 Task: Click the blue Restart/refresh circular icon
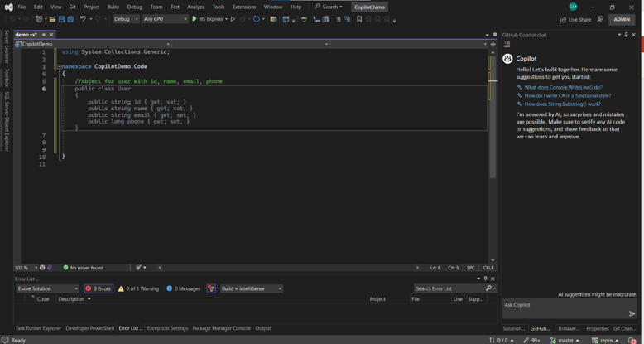[257, 19]
